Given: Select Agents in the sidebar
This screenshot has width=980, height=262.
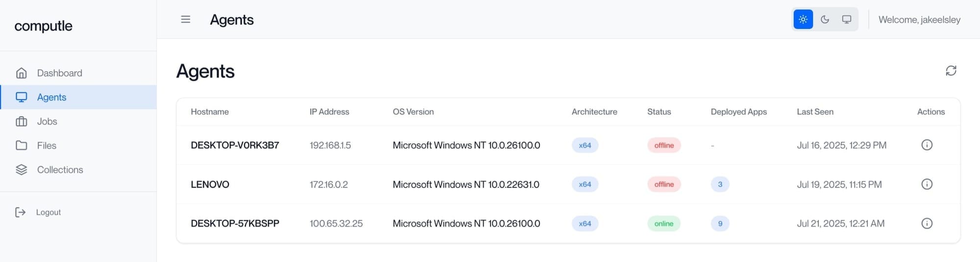Looking at the screenshot, I should pos(78,97).
